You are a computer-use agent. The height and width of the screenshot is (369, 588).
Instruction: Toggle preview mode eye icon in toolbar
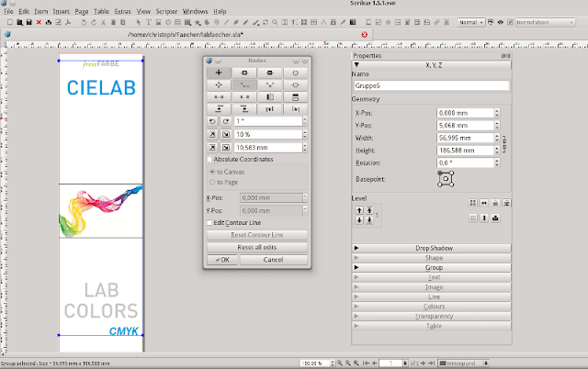click(x=500, y=22)
